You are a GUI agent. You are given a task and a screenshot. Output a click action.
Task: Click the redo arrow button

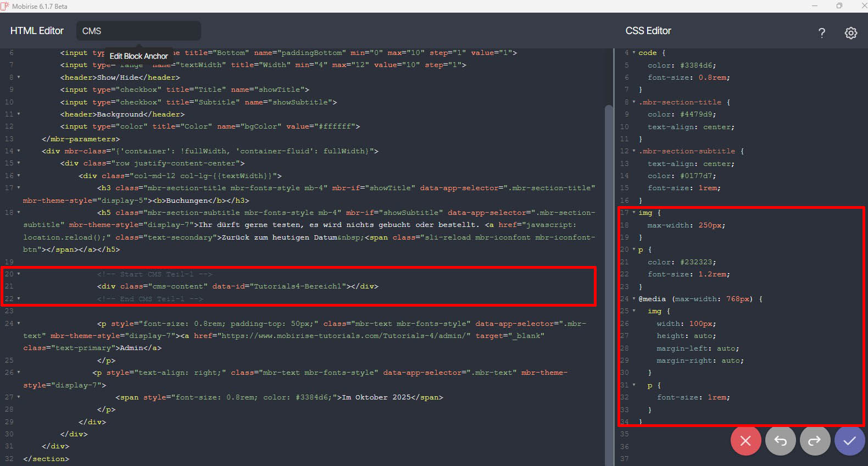tap(815, 441)
